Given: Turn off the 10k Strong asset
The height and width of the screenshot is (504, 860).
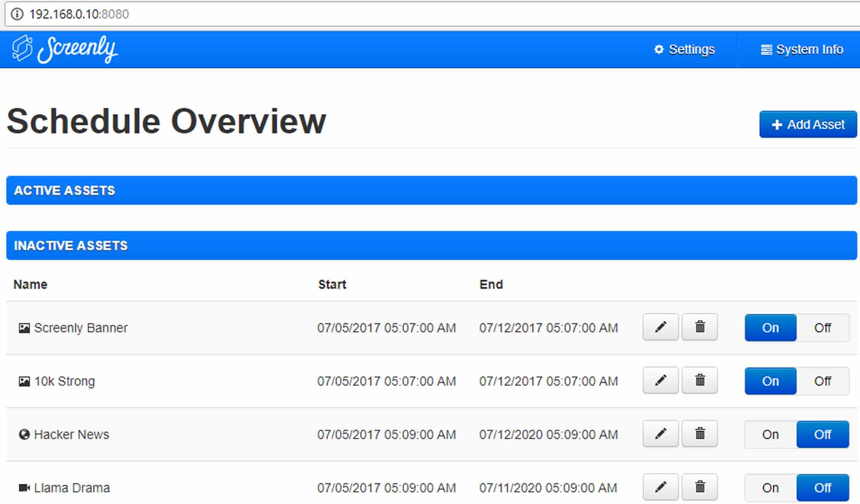Looking at the screenshot, I should (x=822, y=381).
